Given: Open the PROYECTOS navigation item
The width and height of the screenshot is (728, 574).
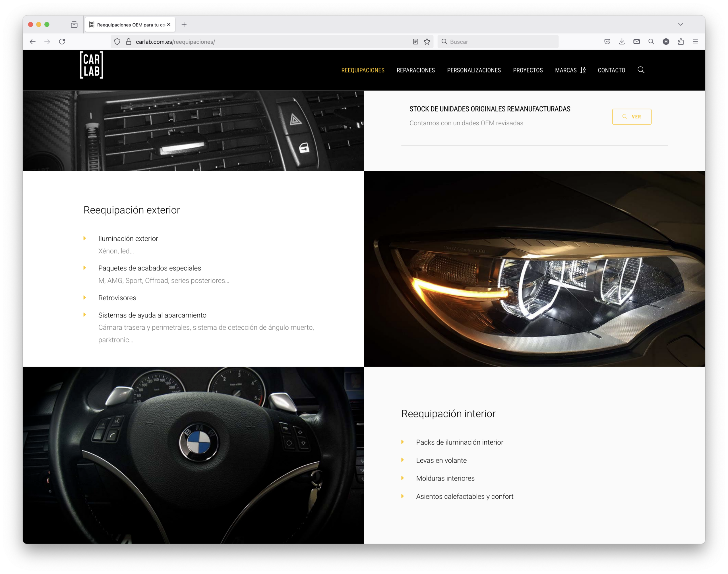Looking at the screenshot, I should point(528,70).
